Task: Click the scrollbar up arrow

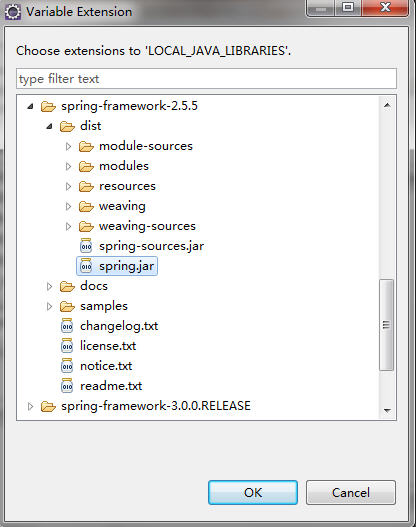Action: (x=387, y=105)
